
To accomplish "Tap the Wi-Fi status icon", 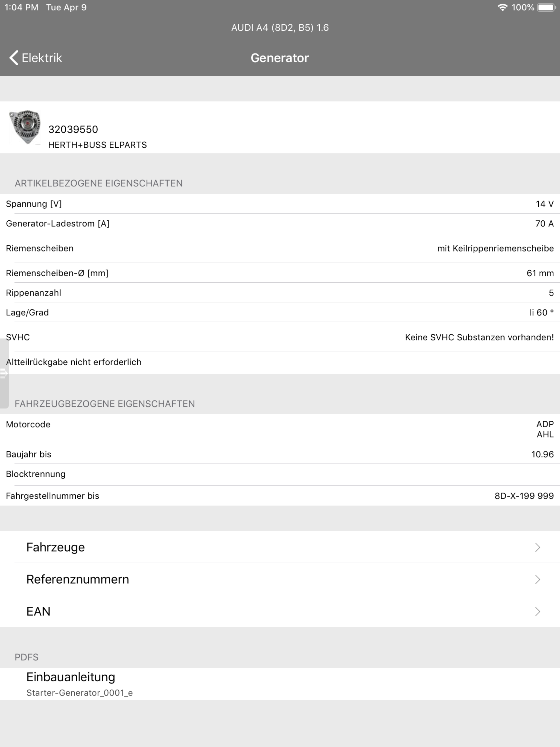I will click(x=503, y=7).
